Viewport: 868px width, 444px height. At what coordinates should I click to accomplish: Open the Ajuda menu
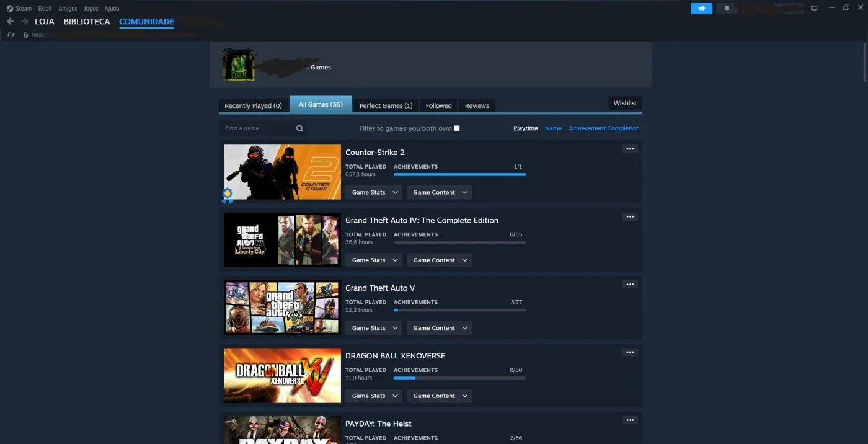[x=112, y=9]
